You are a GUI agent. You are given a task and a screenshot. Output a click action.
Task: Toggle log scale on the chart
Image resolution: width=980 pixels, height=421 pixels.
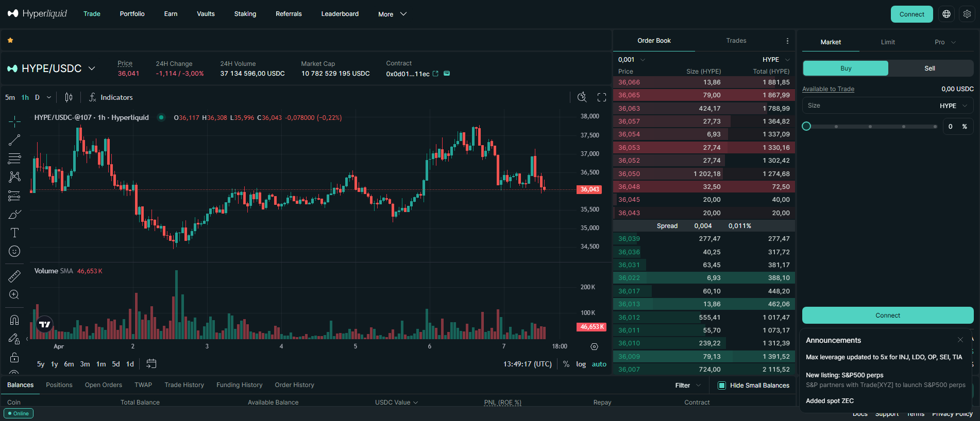(x=581, y=364)
